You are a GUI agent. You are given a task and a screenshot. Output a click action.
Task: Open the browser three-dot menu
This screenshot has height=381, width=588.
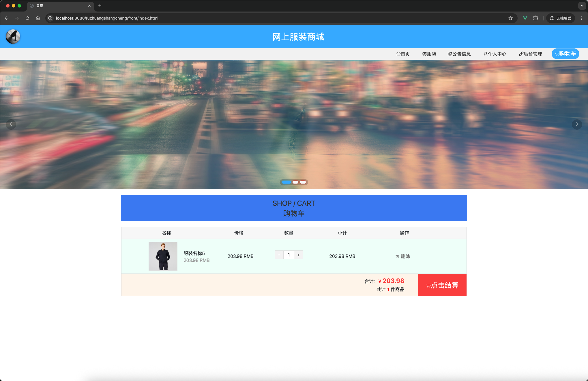(x=581, y=18)
